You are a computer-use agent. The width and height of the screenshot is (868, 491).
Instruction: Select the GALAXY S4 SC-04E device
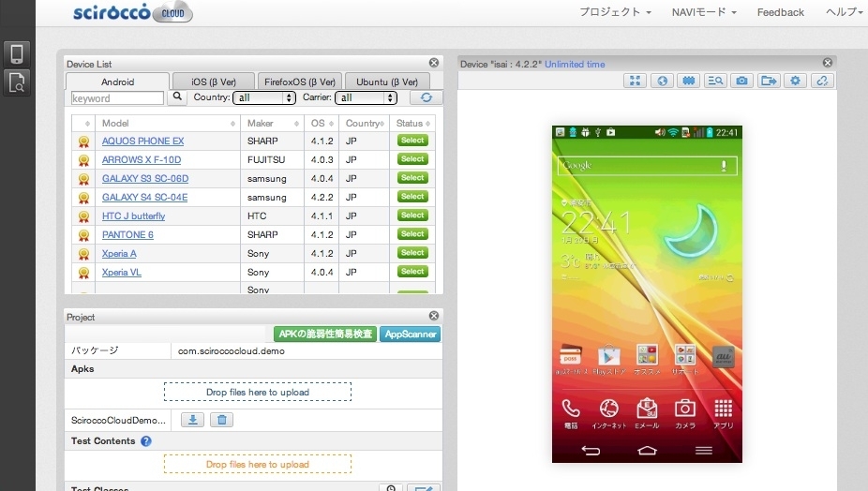[412, 197]
